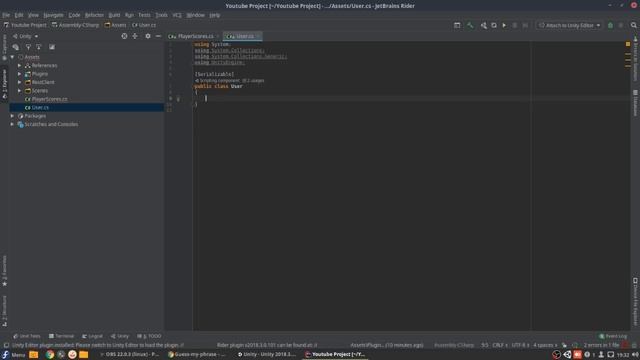The image size is (640, 360).
Task: Click the User.cs breadcrumb
Action: (x=144, y=25)
